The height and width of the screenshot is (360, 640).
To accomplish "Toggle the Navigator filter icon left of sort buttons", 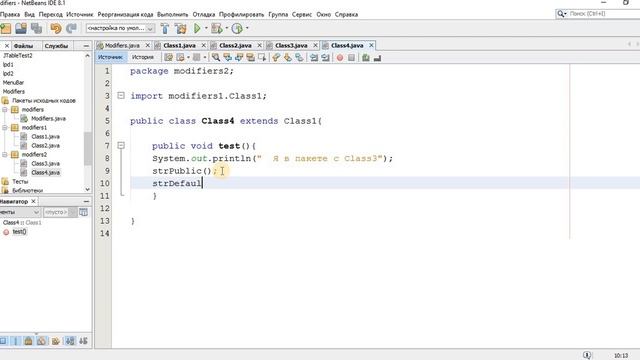I will (56, 341).
